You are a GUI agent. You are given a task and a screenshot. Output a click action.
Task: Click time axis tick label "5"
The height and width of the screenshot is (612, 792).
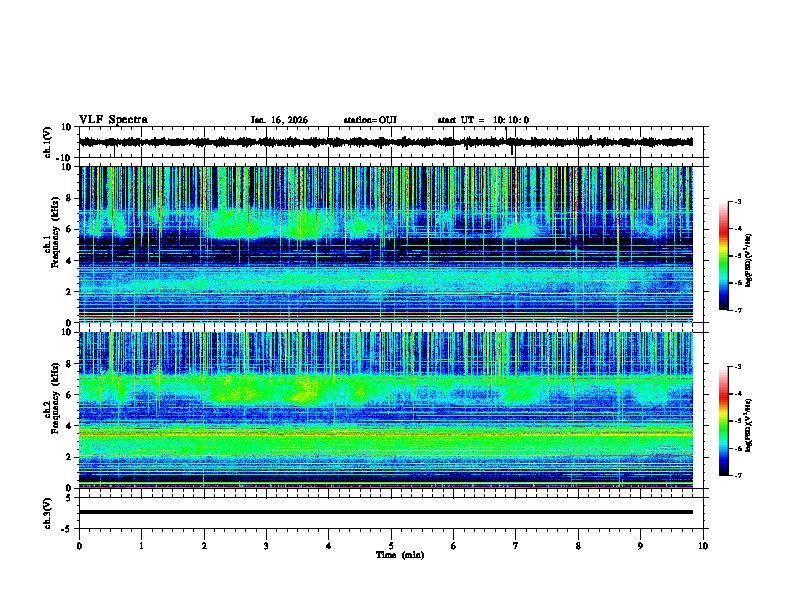(391, 546)
